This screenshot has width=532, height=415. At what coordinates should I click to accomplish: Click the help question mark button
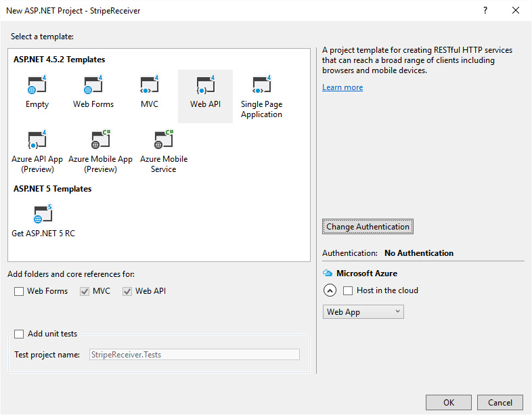pyautogui.click(x=485, y=11)
